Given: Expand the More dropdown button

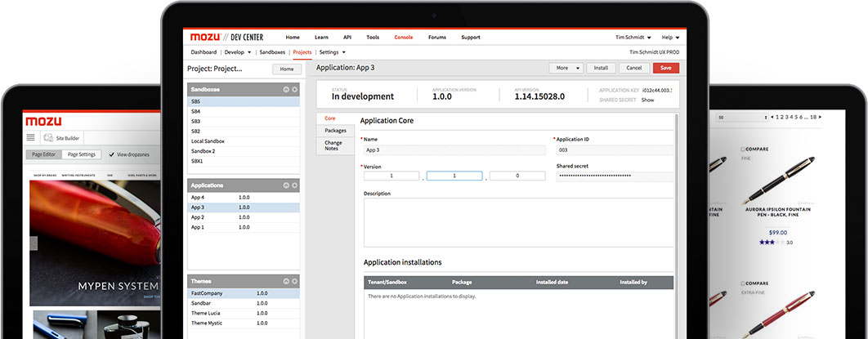Looking at the screenshot, I should pyautogui.click(x=566, y=69).
